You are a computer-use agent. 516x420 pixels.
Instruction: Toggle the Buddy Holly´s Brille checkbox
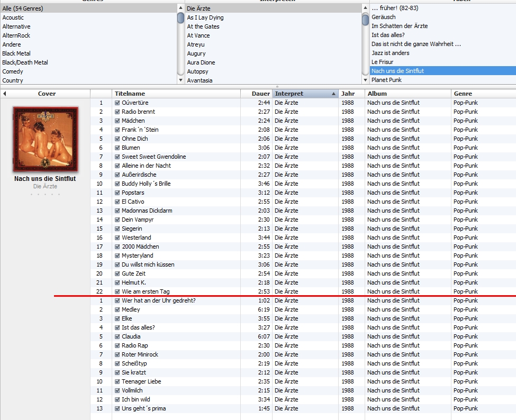point(117,184)
